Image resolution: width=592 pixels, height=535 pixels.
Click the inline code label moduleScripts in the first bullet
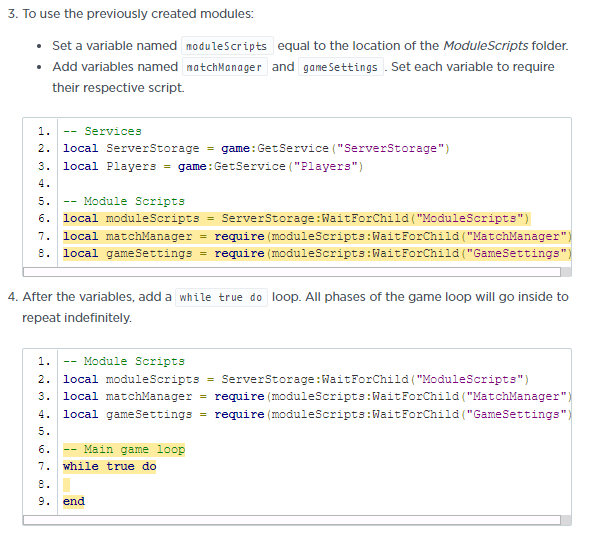tap(227, 46)
